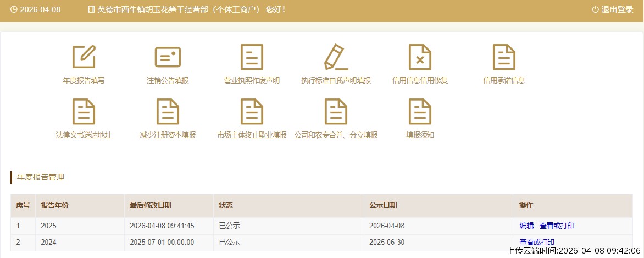Open 市场主体终止歇业填报 icon
Screen dimensions: 644x258
[252, 112]
